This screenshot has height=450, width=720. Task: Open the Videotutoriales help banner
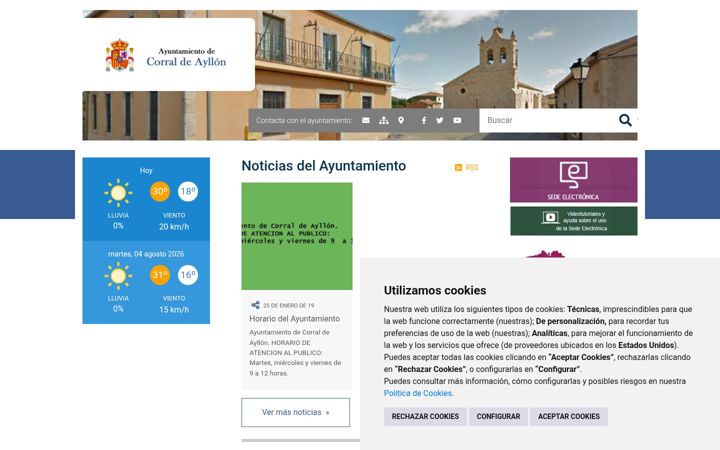click(574, 221)
